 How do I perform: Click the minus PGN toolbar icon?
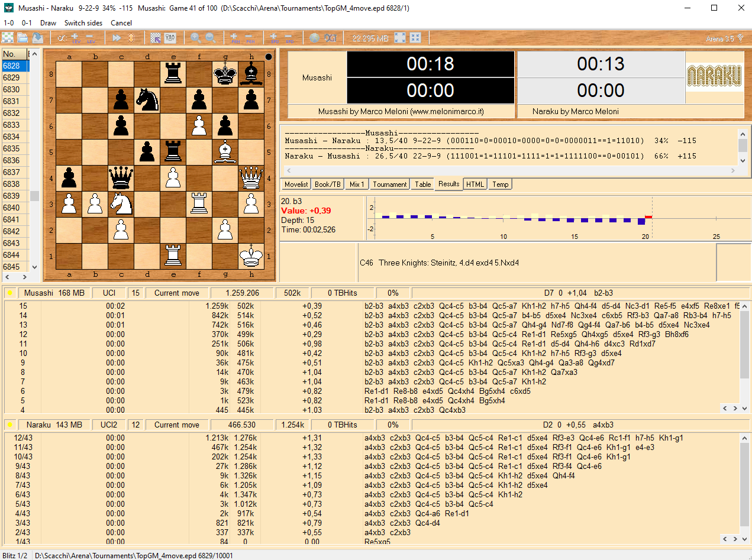click(x=249, y=38)
